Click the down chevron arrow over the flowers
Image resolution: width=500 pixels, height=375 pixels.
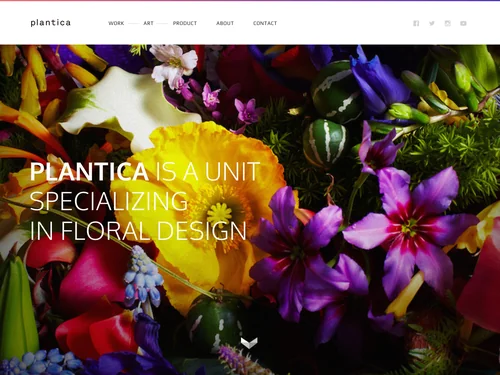click(249, 343)
